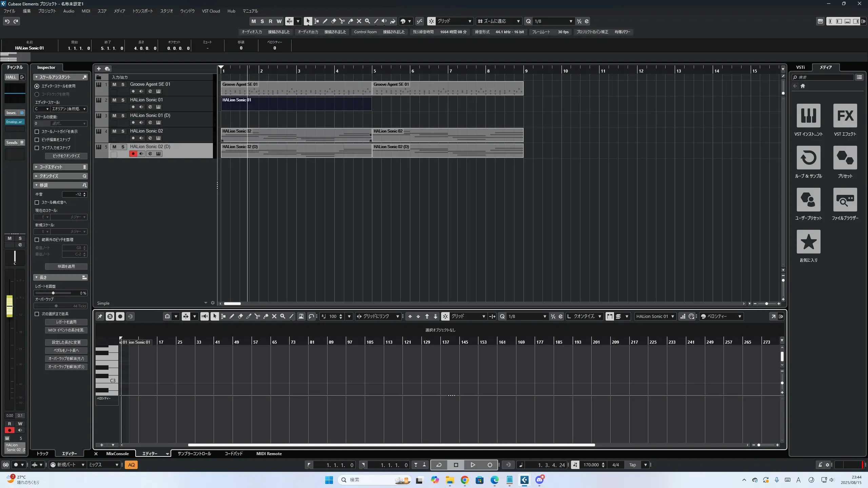Viewport: 868px width, 488px height.
Task: Select the Draw pencil tool in top toolbar
Action: click(x=325, y=21)
